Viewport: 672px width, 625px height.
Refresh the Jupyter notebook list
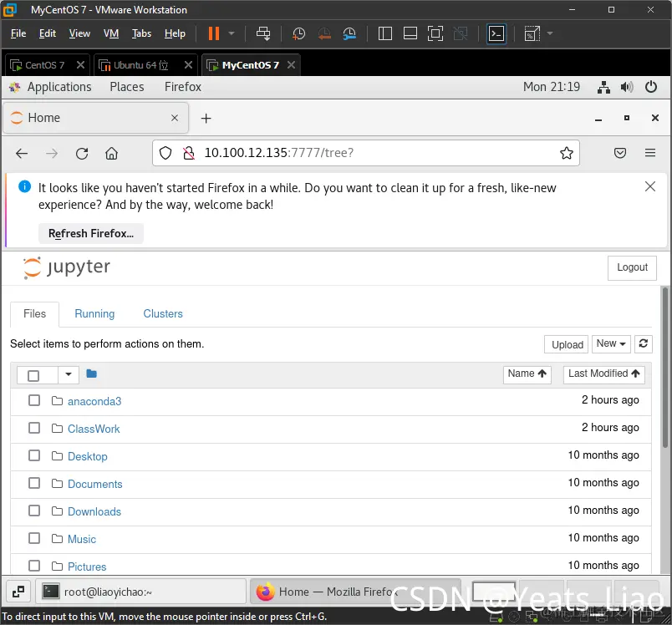click(643, 344)
